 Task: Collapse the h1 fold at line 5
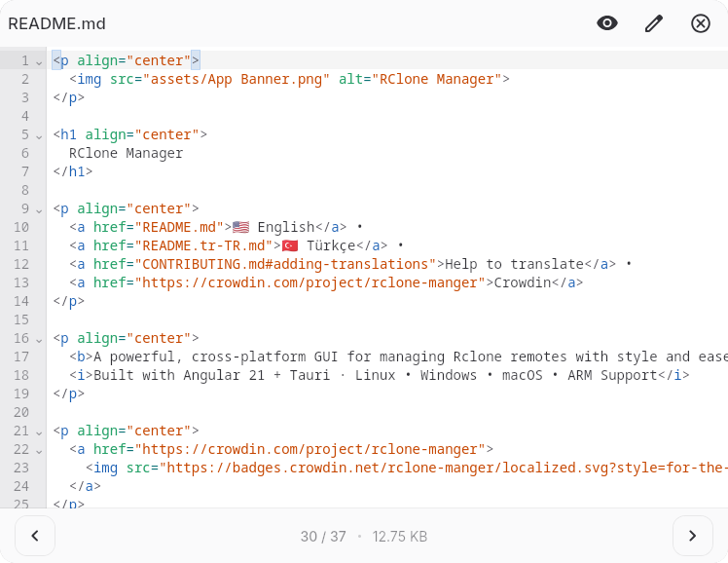(39, 136)
